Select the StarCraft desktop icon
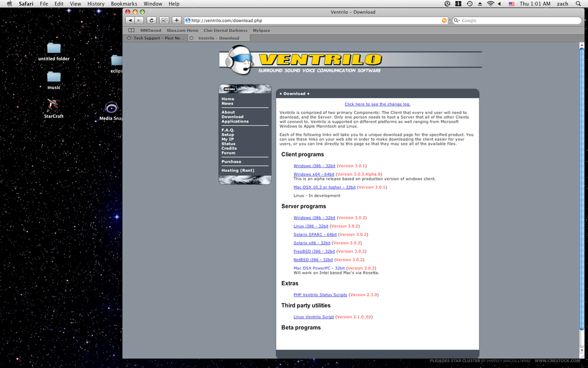588x368 pixels. click(x=53, y=109)
